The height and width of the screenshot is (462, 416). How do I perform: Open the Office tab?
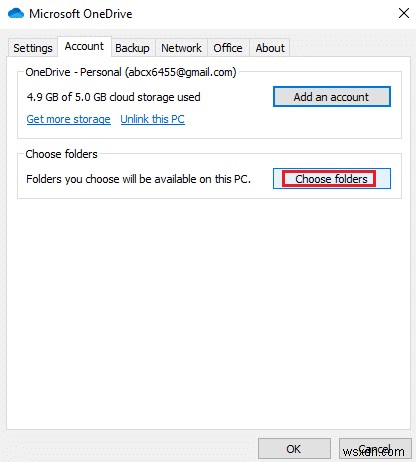[x=228, y=48]
